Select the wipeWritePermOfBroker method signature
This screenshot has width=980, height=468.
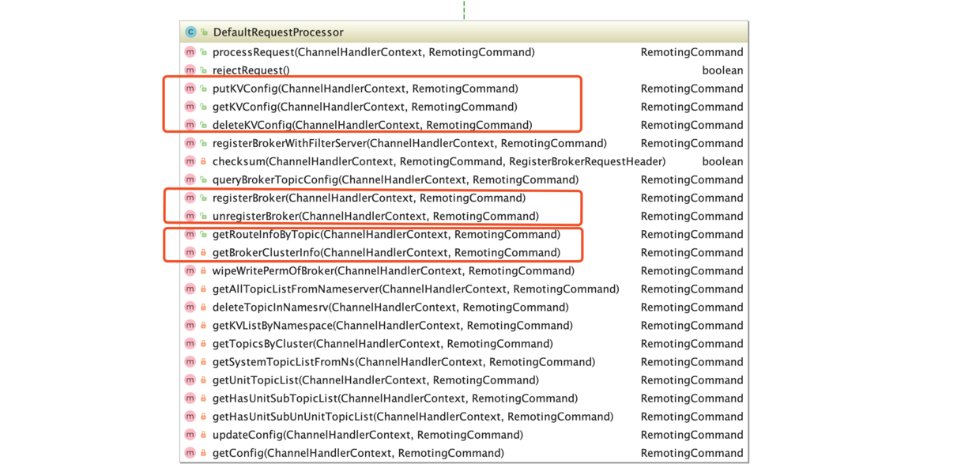pyautogui.click(x=394, y=270)
